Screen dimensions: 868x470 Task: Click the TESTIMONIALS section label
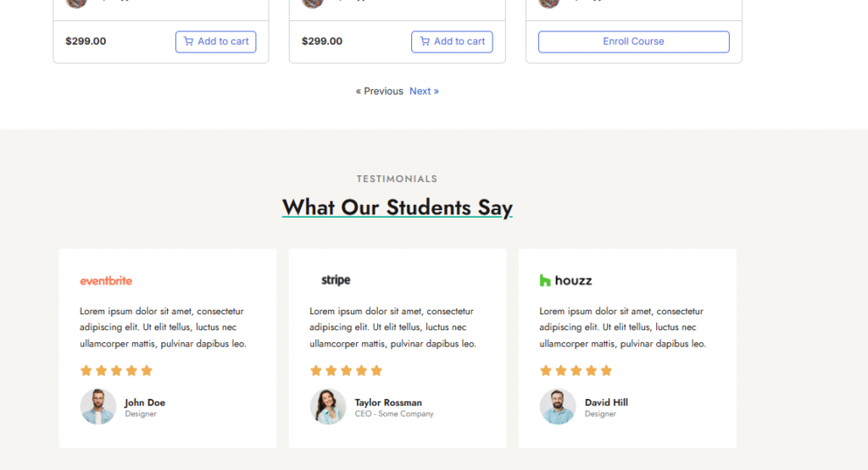[397, 179]
